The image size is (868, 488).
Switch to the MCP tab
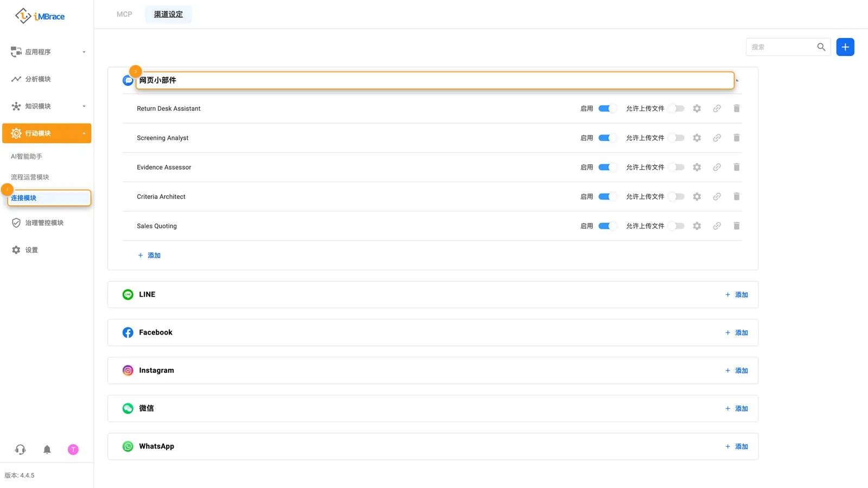click(x=124, y=14)
